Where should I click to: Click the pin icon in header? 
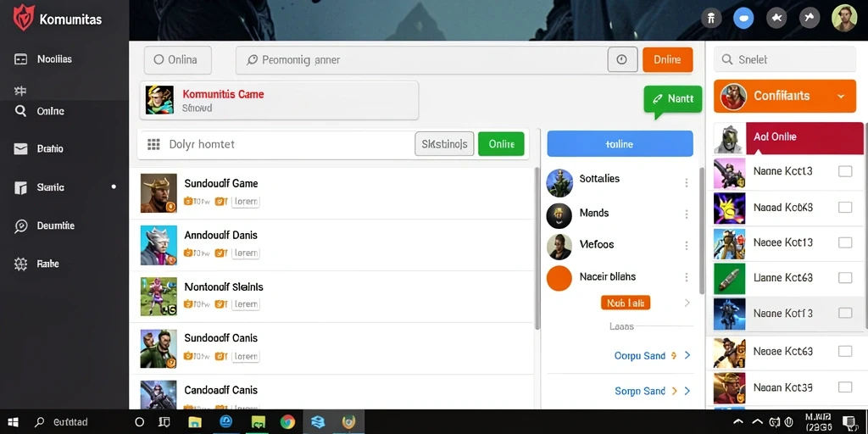(x=810, y=19)
